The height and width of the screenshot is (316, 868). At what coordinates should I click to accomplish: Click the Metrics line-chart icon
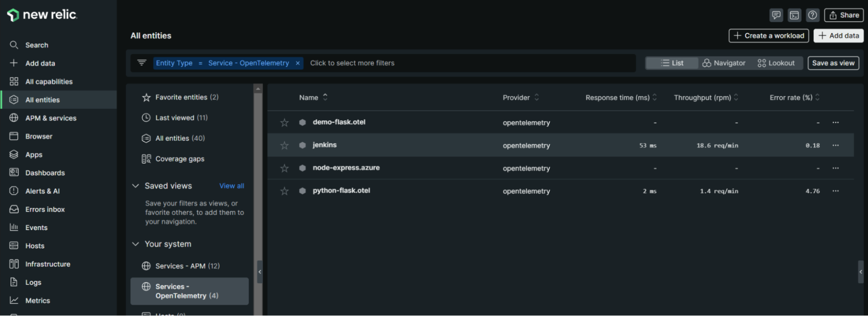click(14, 300)
